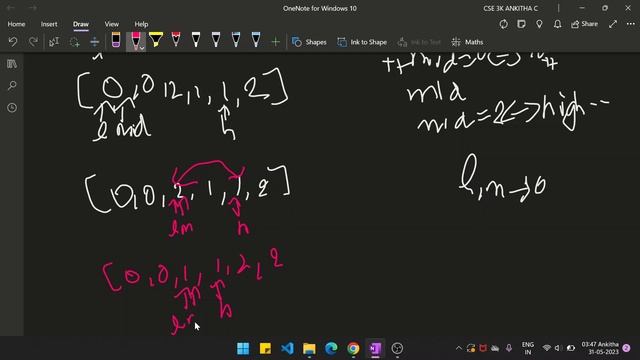
Task: Open OBS Studio from taskbar
Action: click(397, 348)
